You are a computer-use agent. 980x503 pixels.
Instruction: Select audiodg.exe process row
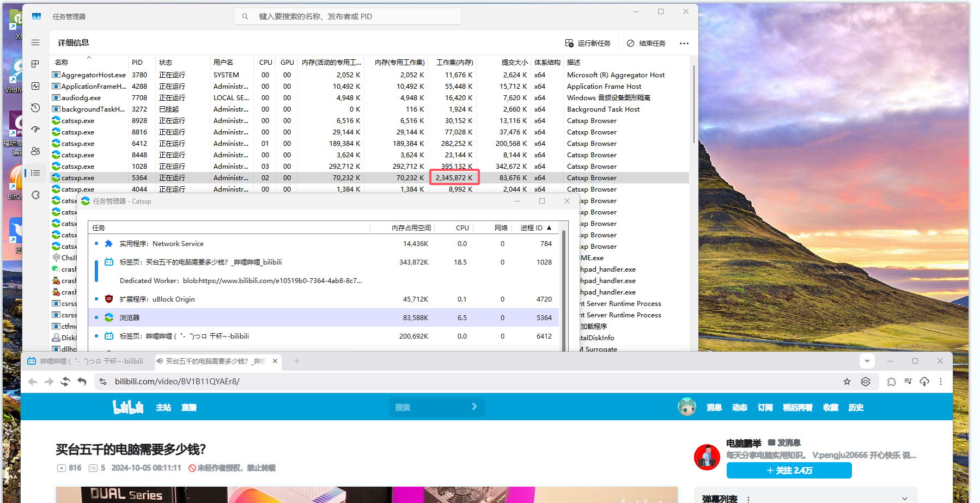tap(370, 97)
